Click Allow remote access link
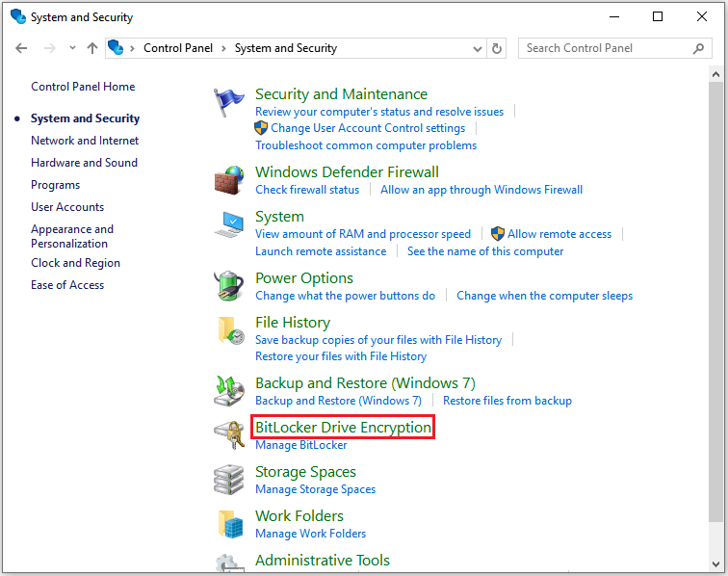 click(x=559, y=234)
